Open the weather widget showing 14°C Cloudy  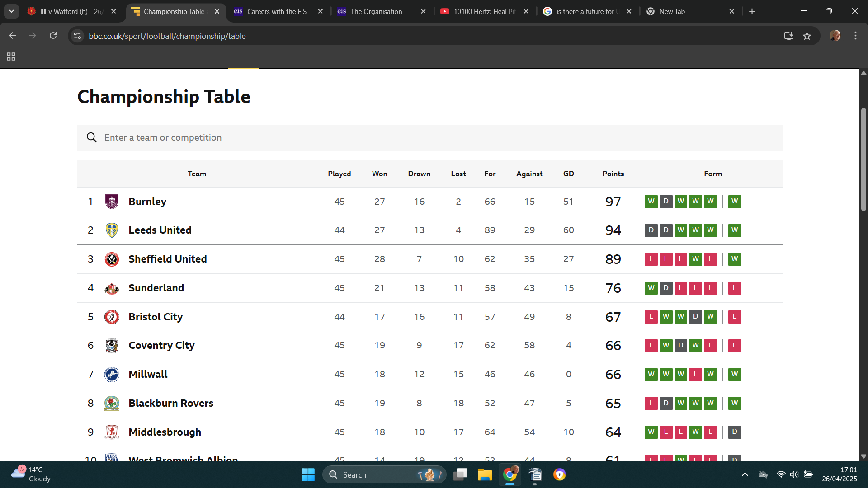pos(31,474)
